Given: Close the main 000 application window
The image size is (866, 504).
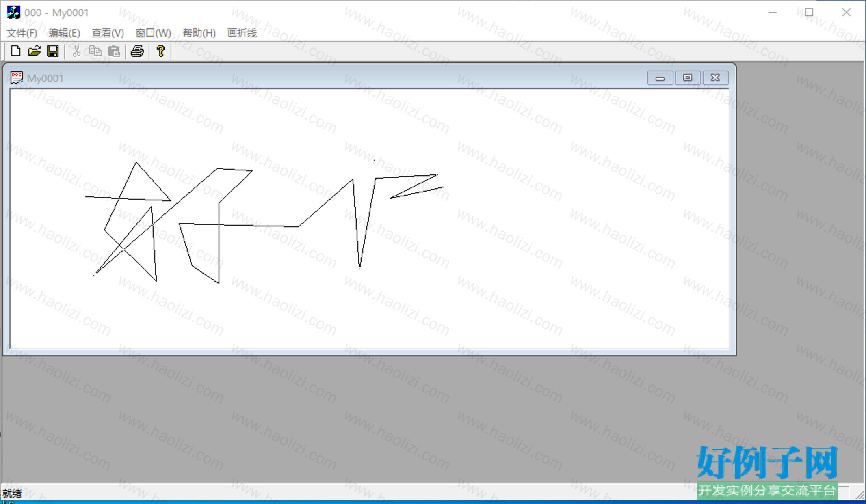Looking at the screenshot, I should click(847, 13).
